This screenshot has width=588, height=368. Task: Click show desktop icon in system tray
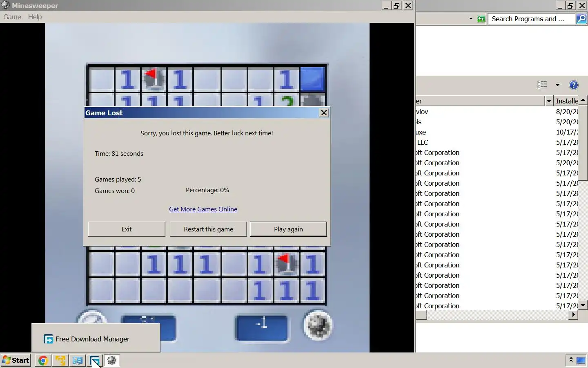coord(581,360)
